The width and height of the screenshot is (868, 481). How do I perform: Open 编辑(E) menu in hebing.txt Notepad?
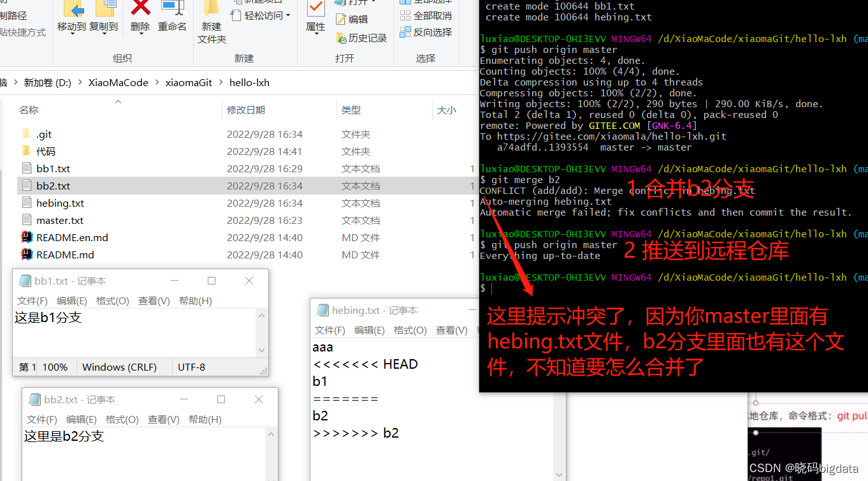[x=370, y=330]
